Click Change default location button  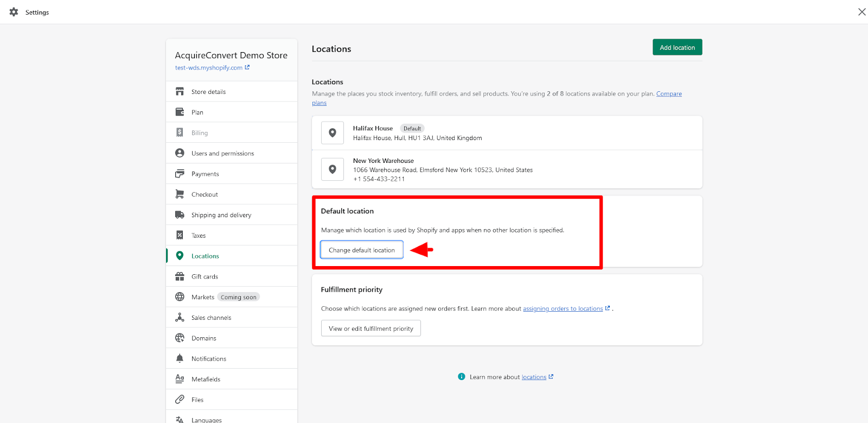click(361, 250)
